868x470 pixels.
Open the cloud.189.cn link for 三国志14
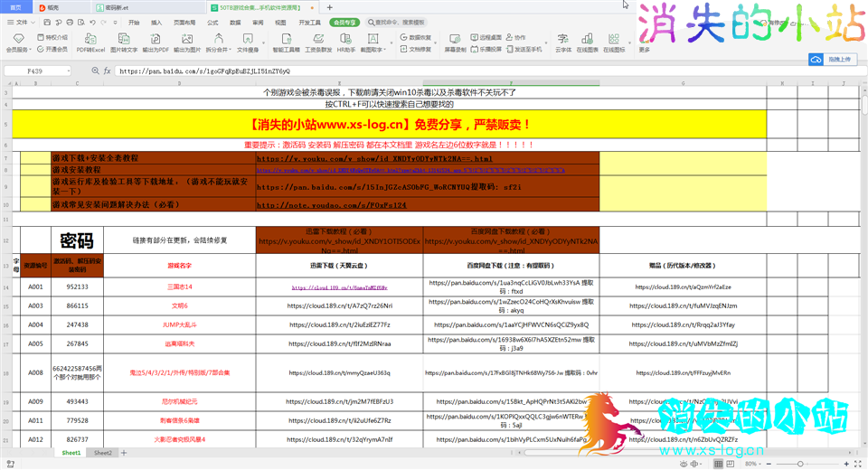click(339, 287)
